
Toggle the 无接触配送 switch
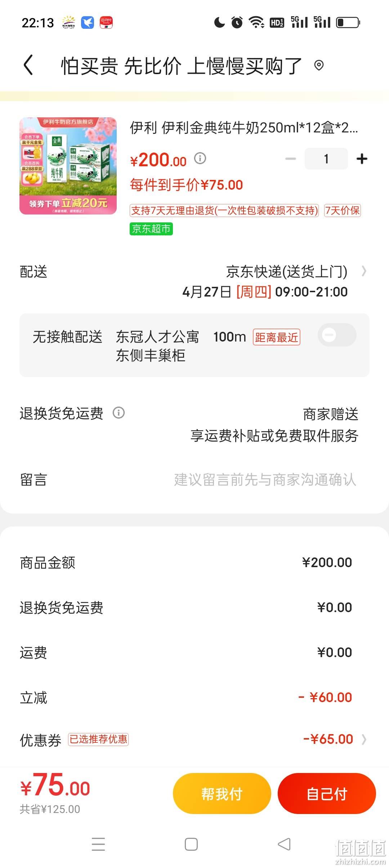(337, 335)
